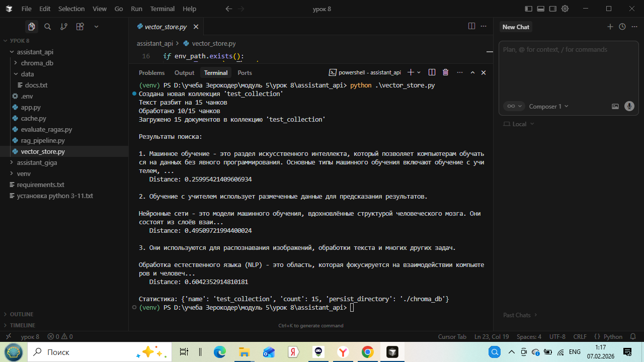Open the Search view in sidebar
This screenshot has width=644, height=362.
tap(48, 27)
